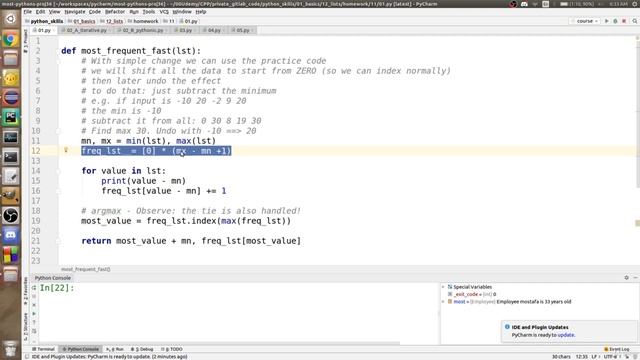
Task: Open Python Console settings gear
Action: click(x=627, y=278)
